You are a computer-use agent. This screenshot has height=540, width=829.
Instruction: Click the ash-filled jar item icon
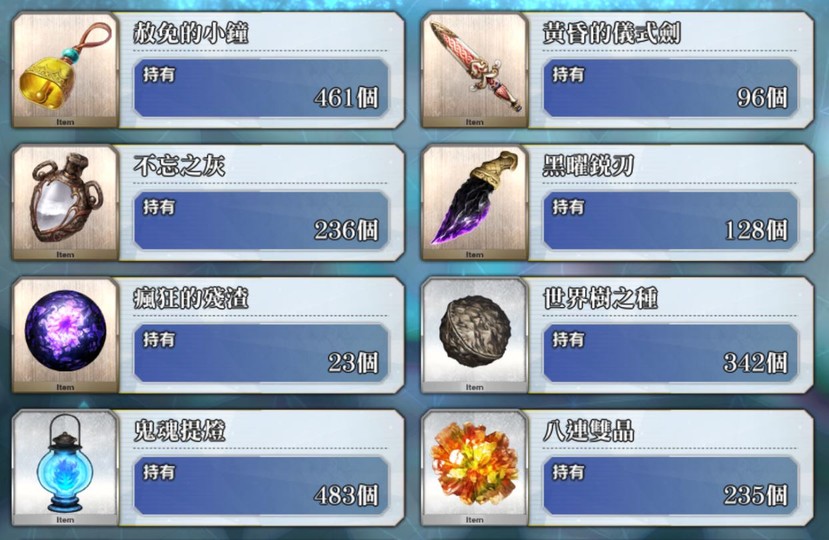65,203
